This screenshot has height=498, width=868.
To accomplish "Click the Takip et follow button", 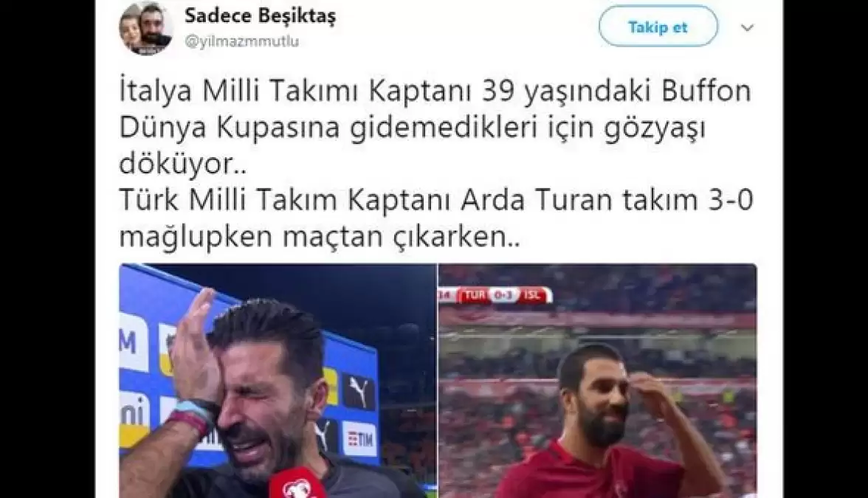I will 658,26.
